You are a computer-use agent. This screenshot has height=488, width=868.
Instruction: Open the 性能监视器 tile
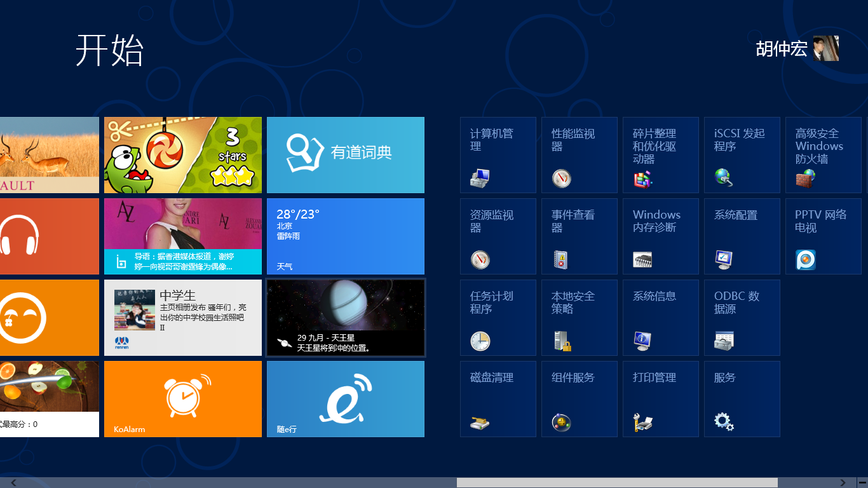coord(580,155)
